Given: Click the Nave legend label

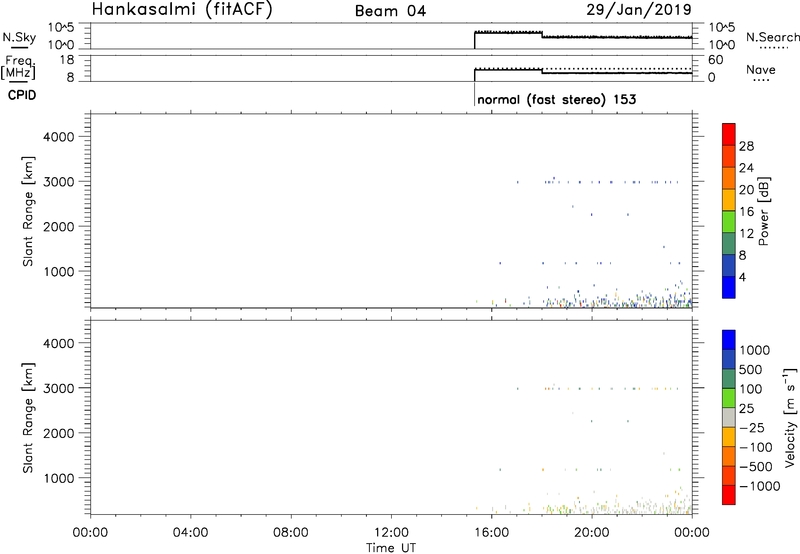Looking at the screenshot, I should point(761,69).
